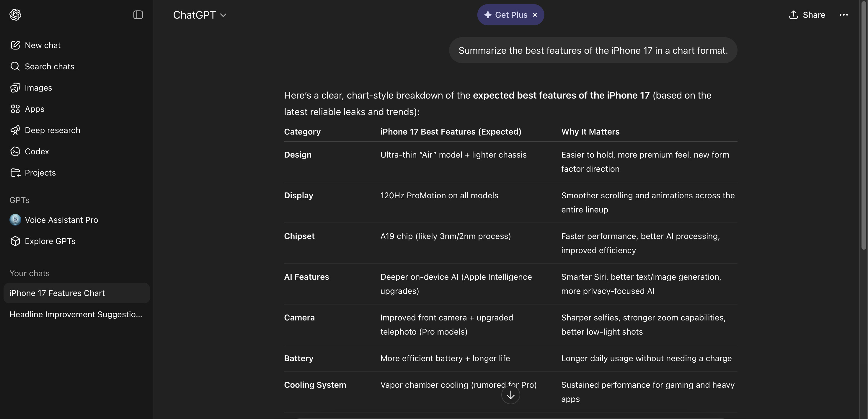
Task: Click the ChatGPT logo icon
Action: (x=15, y=15)
